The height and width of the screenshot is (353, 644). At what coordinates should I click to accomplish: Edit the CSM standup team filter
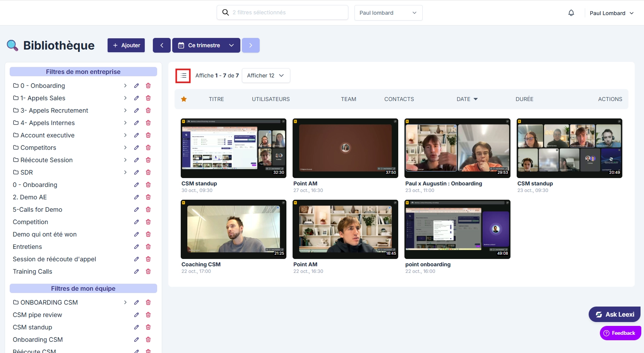click(137, 327)
